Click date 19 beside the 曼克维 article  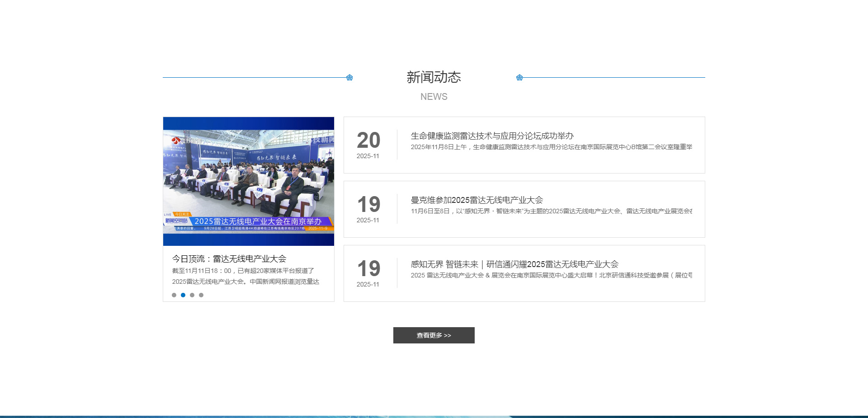click(x=368, y=205)
